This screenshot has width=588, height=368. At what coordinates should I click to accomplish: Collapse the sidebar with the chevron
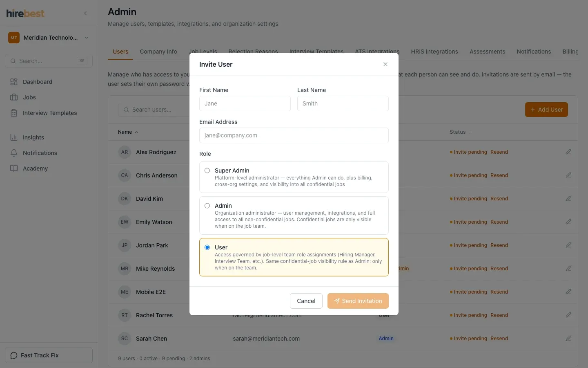coord(85,13)
